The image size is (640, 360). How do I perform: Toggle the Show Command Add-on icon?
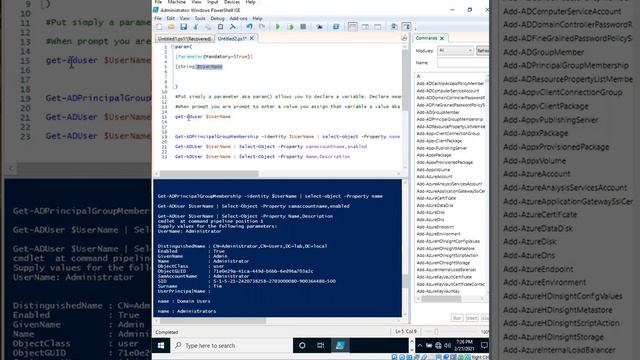point(407,27)
